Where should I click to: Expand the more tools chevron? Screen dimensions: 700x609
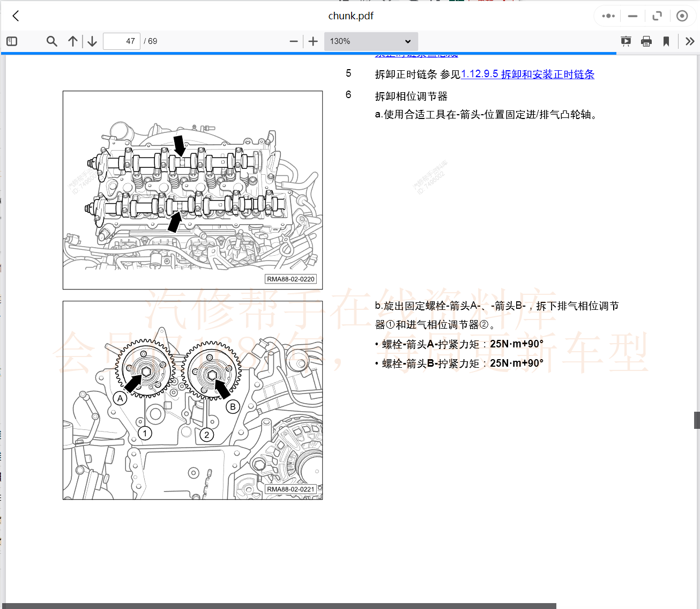click(689, 41)
